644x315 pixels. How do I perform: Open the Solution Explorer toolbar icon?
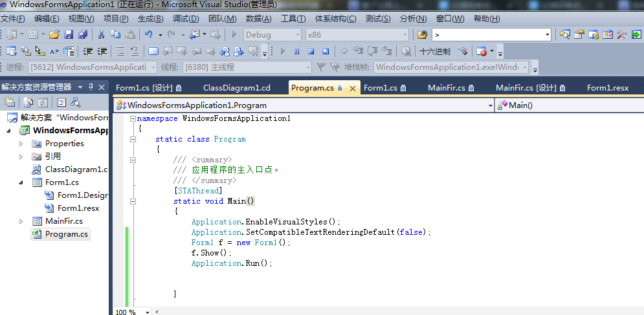[x=565, y=34]
